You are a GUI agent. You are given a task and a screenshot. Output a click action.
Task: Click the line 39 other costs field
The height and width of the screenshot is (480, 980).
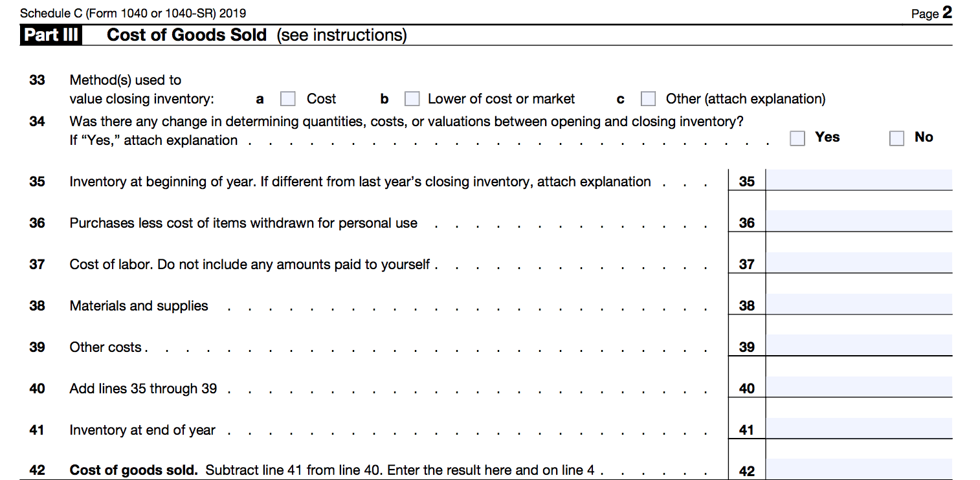(x=858, y=345)
